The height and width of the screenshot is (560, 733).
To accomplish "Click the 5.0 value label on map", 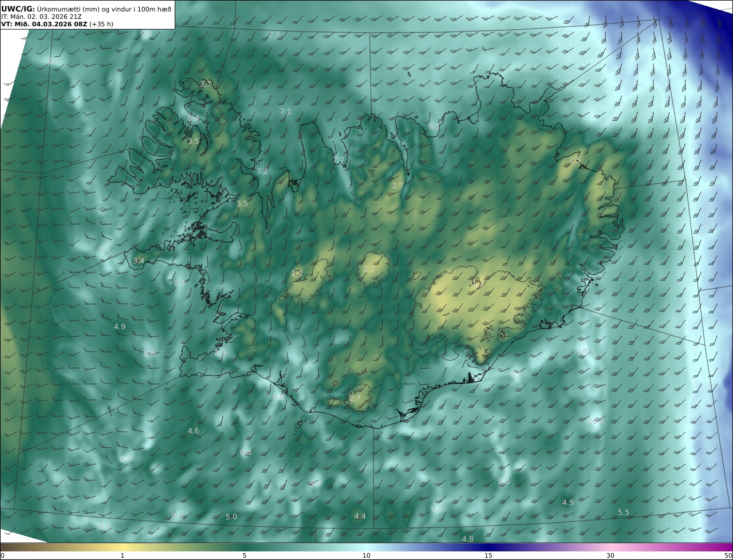I will click(231, 517).
